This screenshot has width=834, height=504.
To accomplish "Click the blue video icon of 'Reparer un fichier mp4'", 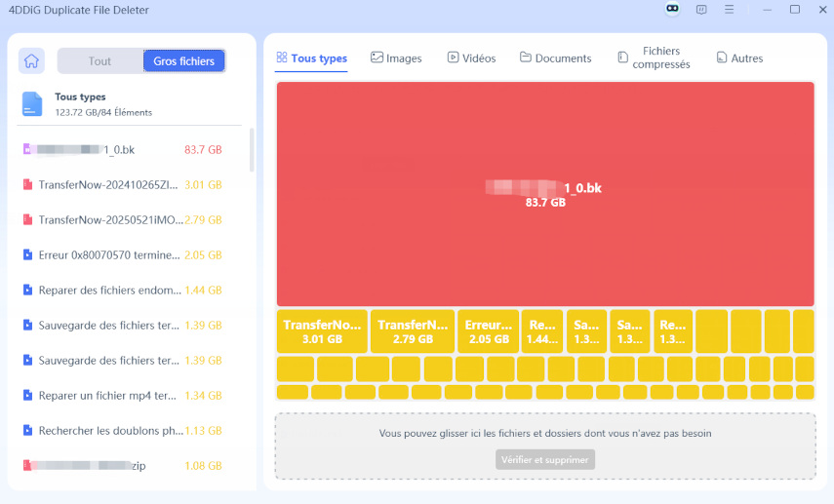I will [x=27, y=395].
